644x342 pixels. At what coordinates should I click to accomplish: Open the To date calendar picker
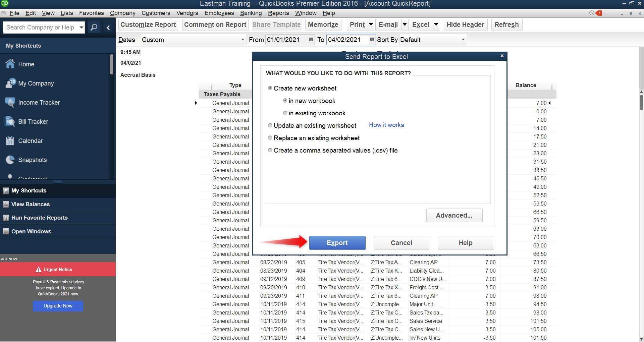(372, 40)
